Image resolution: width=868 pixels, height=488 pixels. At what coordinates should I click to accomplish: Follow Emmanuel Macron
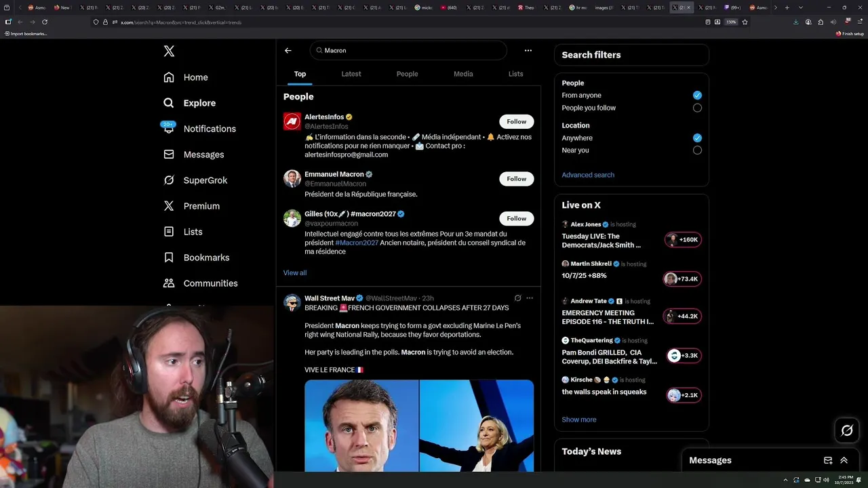pyautogui.click(x=517, y=179)
